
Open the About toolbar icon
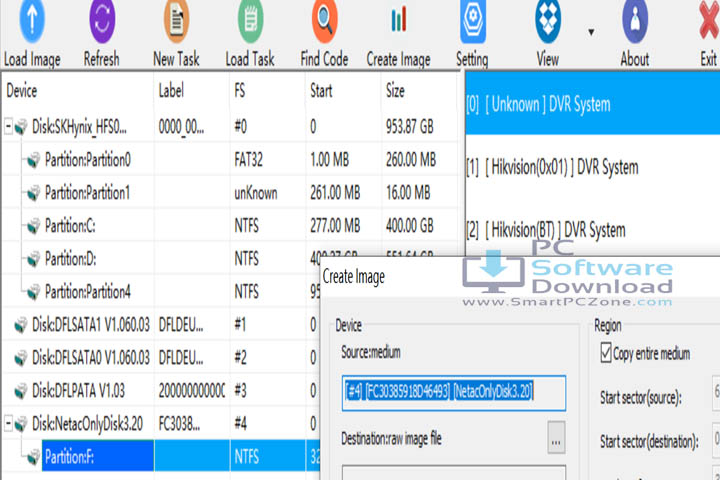(635, 20)
